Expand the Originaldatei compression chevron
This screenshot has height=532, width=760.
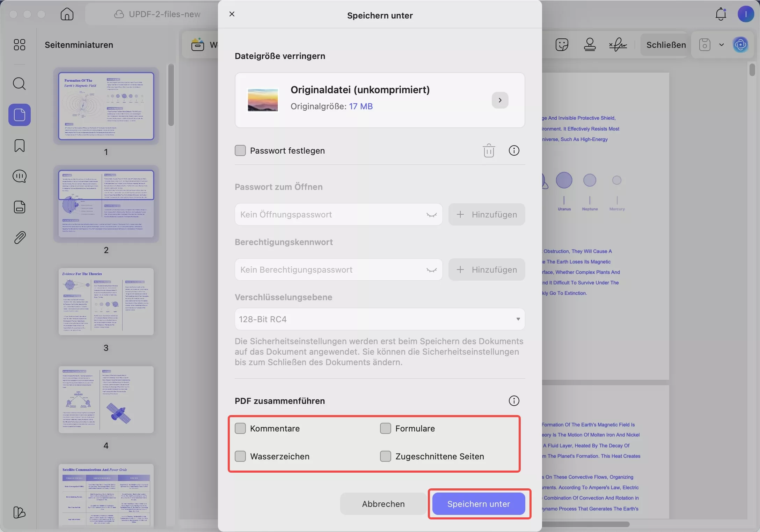pos(500,100)
